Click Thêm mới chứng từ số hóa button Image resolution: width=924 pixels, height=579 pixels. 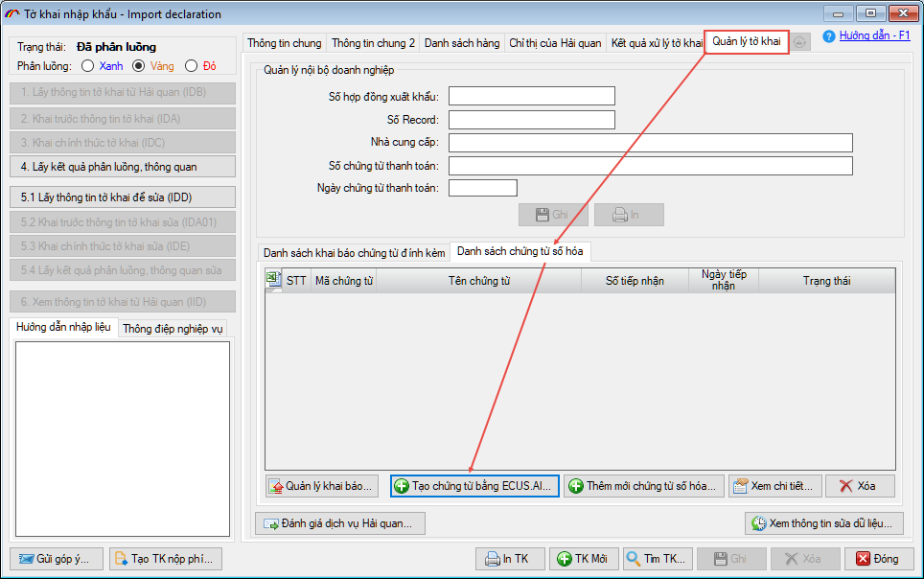click(644, 486)
